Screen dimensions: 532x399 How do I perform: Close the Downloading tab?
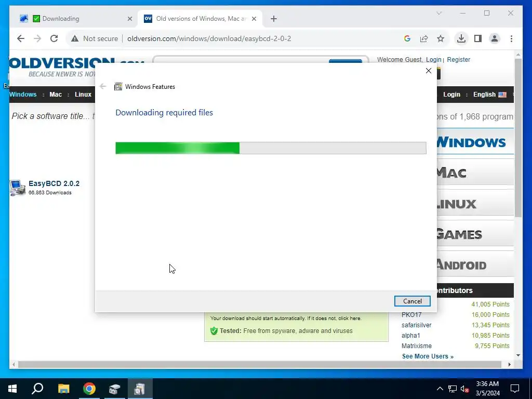click(x=129, y=19)
